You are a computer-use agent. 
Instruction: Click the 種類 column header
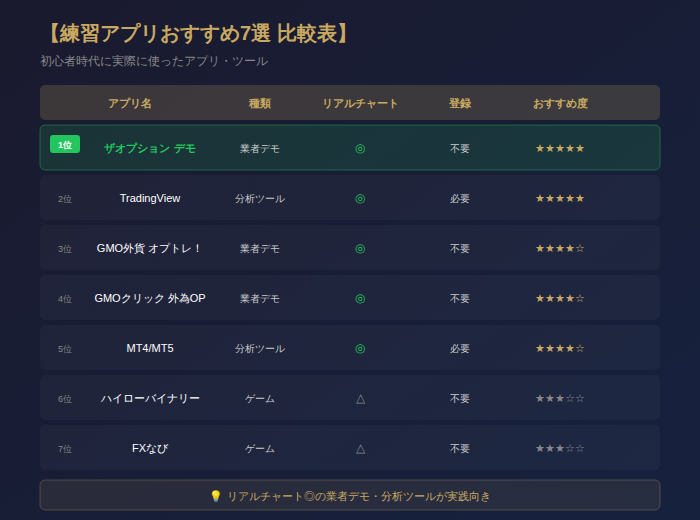(x=260, y=103)
